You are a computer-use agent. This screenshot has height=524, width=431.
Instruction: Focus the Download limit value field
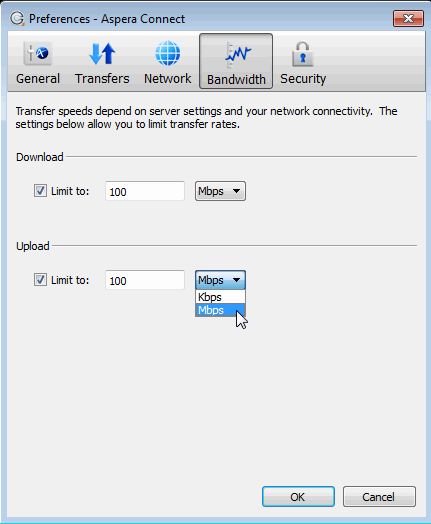[x=145, y=191]
